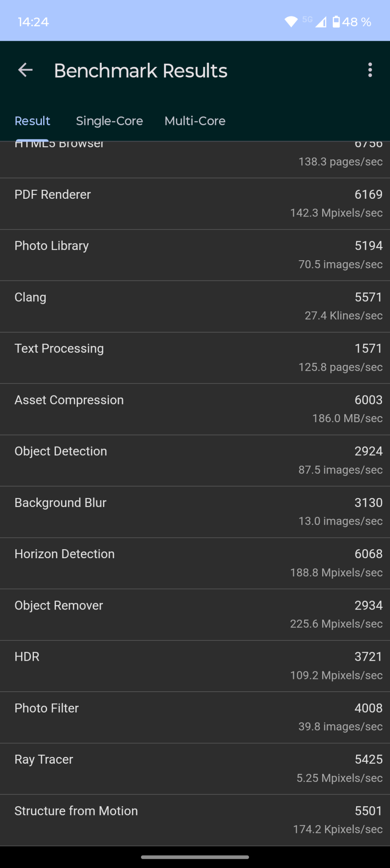Tap the clock in the status bar
Screen dimensions: 390x868
point(33,22)
